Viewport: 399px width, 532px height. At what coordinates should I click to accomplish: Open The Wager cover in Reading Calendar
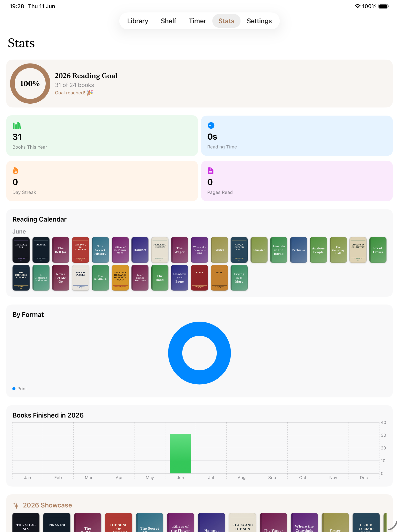(x=179, y=250)
